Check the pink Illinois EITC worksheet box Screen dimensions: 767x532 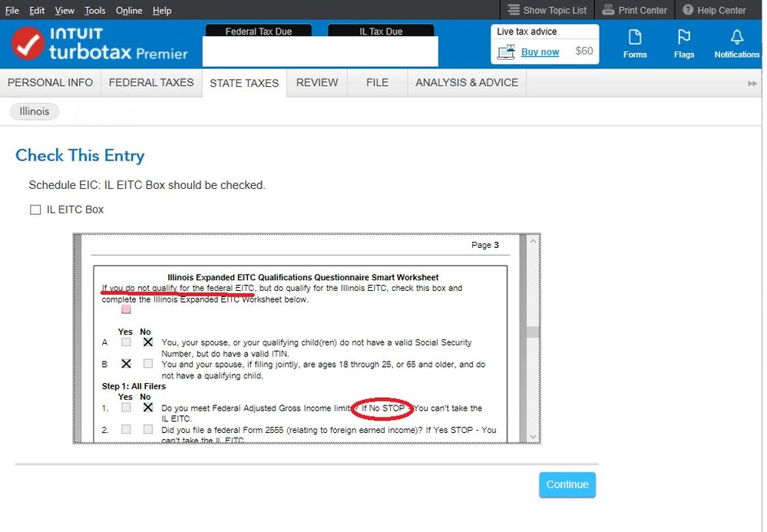tap(126, 309)
